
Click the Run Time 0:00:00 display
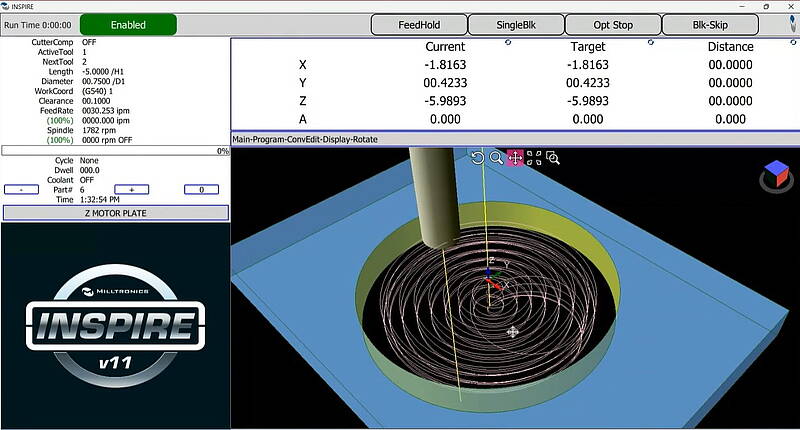(38, 25)
